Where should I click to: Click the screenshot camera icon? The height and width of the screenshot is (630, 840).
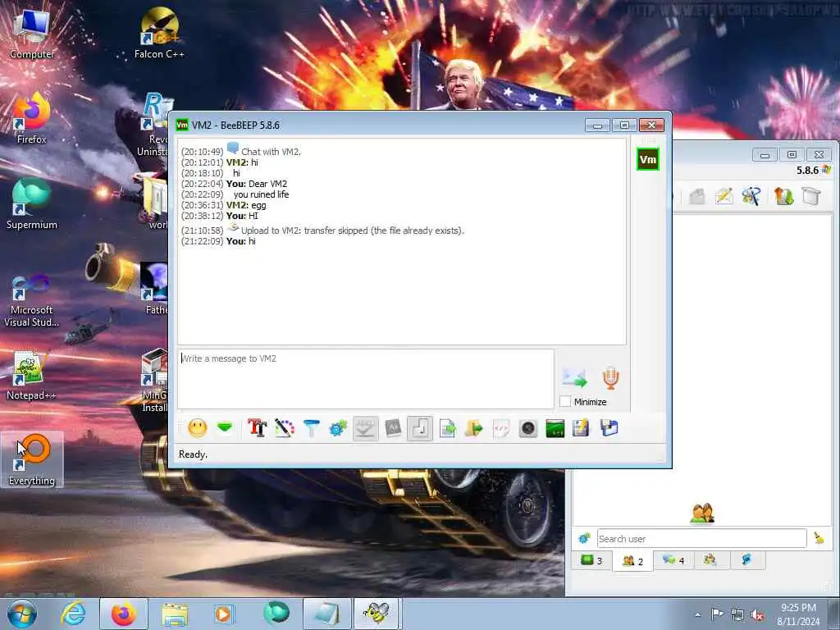(x=527, y=428)
